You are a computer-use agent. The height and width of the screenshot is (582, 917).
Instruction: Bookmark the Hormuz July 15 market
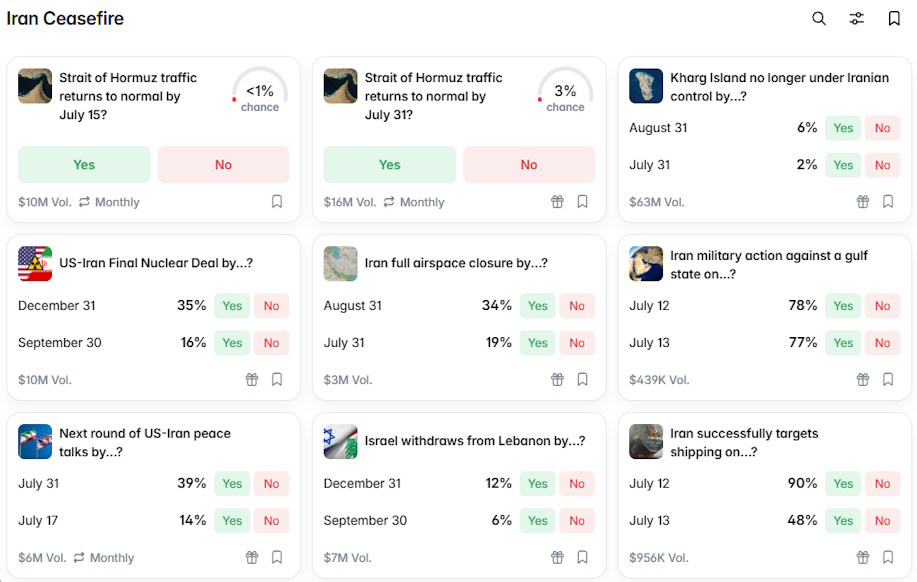pyautogui.click(x=277, y=202)
